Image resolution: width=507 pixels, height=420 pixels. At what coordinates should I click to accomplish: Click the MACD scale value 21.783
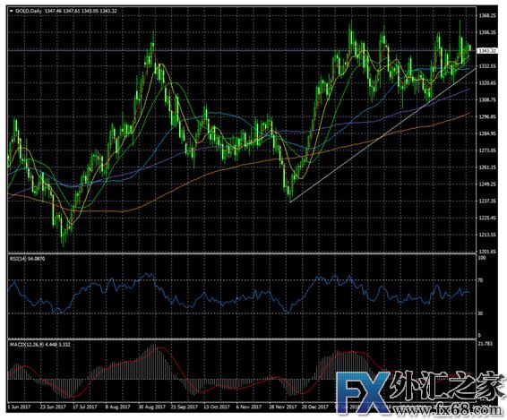coord(486,343)
